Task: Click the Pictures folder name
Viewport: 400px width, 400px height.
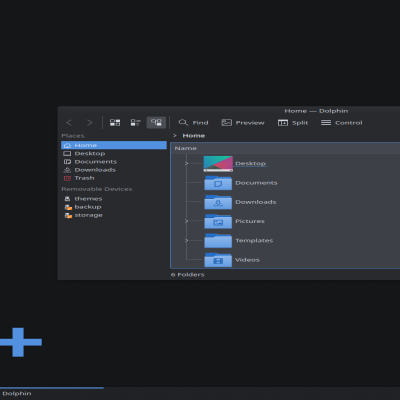Action: [x=250, y=221]
